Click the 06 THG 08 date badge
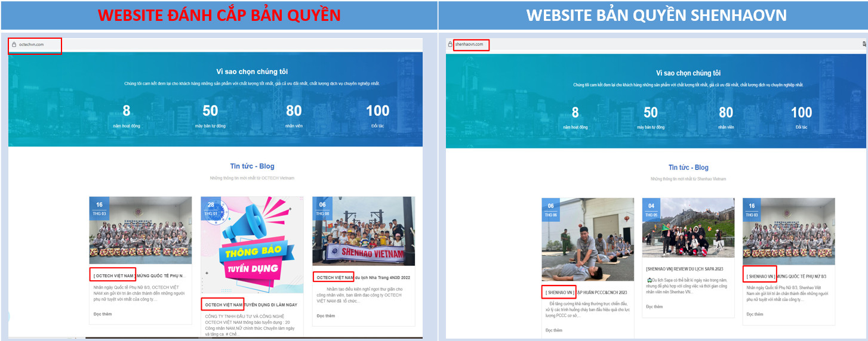The width and height of the screenshot is (868, 341). click(322, 208)
